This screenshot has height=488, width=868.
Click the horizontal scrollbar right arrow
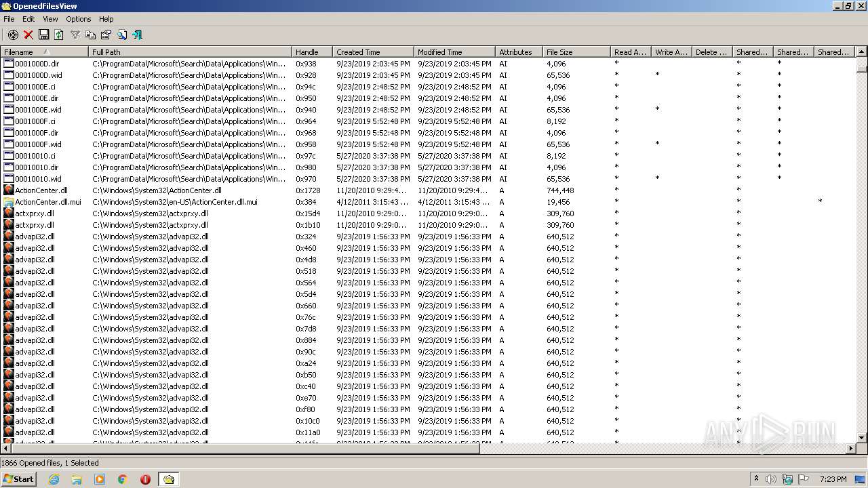coord(851,448)
